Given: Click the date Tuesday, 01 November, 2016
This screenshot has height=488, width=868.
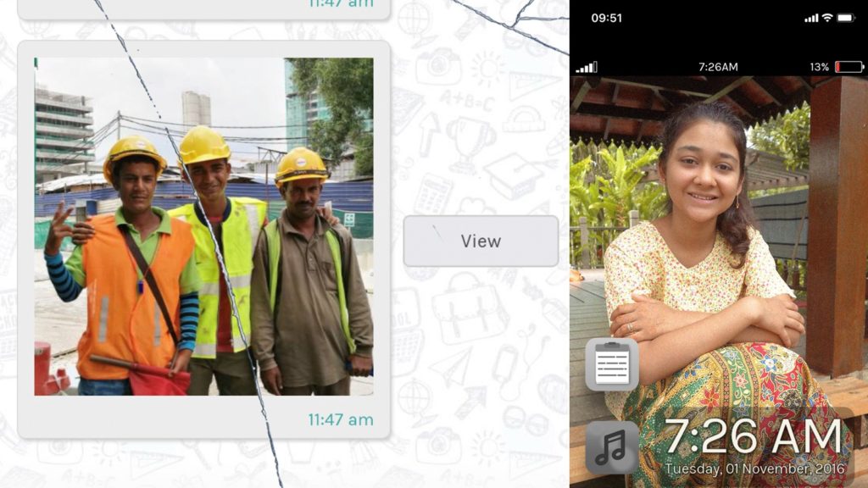Looking at the screenshot, I should [755, 469].
